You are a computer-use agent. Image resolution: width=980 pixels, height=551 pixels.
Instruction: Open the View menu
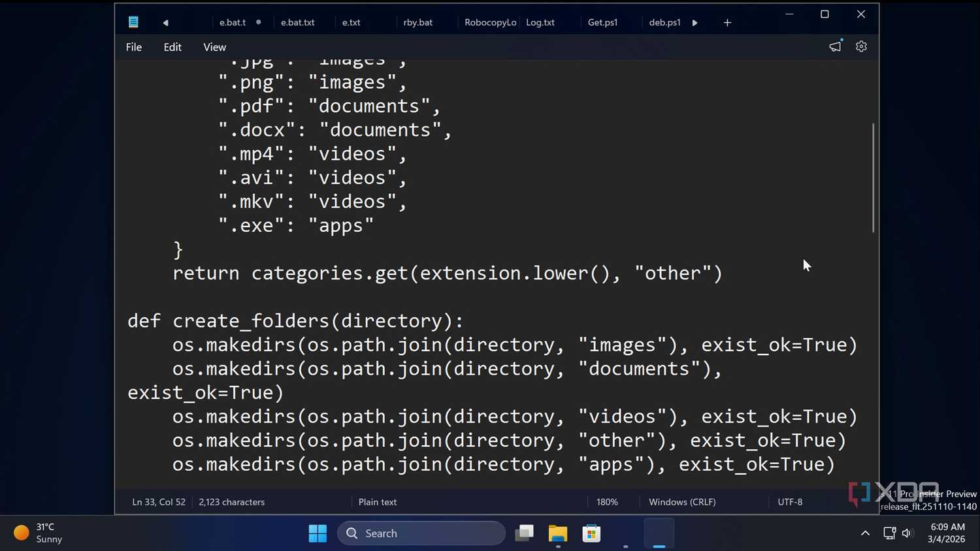(214, 47)
